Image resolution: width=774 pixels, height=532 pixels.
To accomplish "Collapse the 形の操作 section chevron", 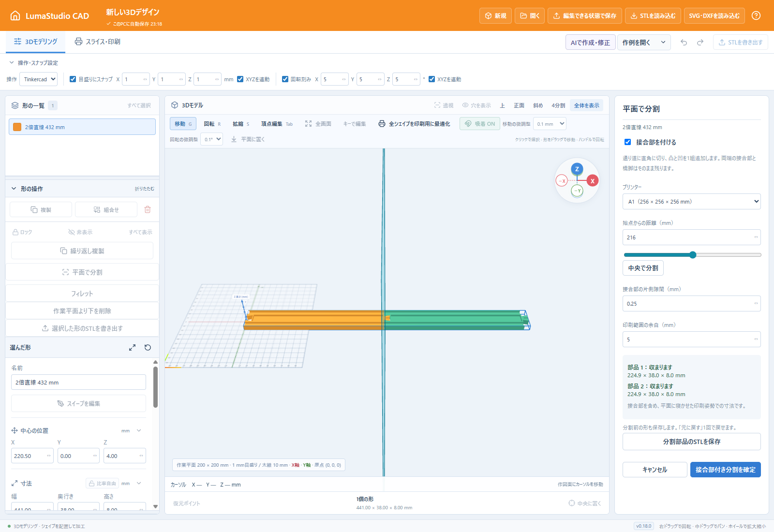I will pyautogui.click(x=14, y=189).
